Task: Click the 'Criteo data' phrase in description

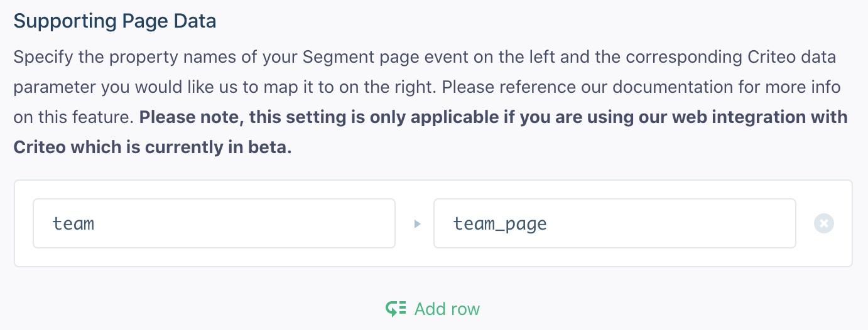Action: pyautogui.click(x=792, y=58)
